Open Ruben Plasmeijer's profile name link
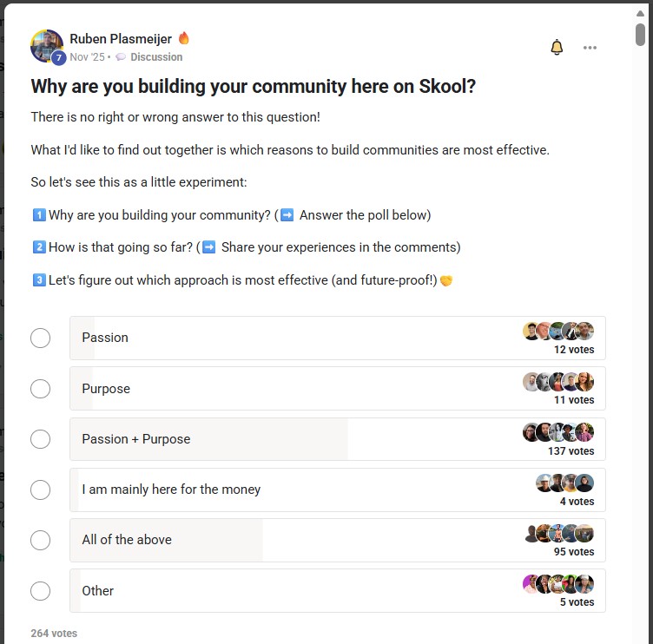Screen dimensions: 653x644 pyautogui.click(x=121, y=38)
